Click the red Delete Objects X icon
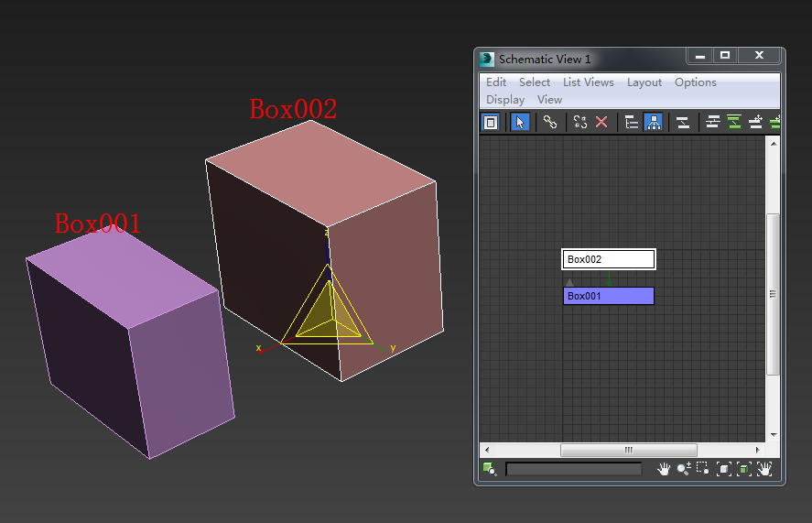 point(601,123)
